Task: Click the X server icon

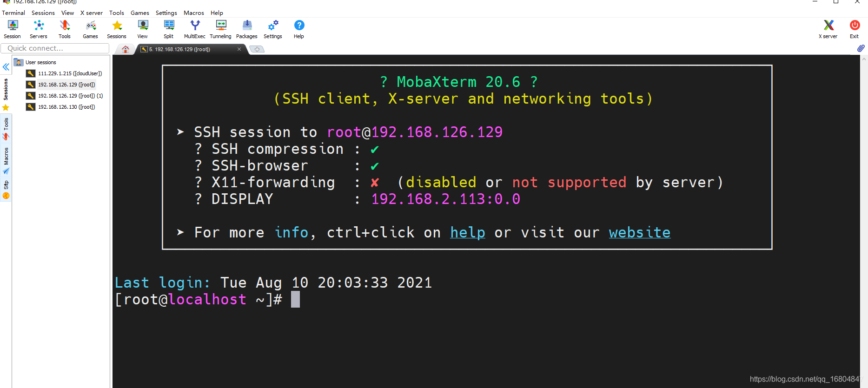Action: tap(828, 29)
